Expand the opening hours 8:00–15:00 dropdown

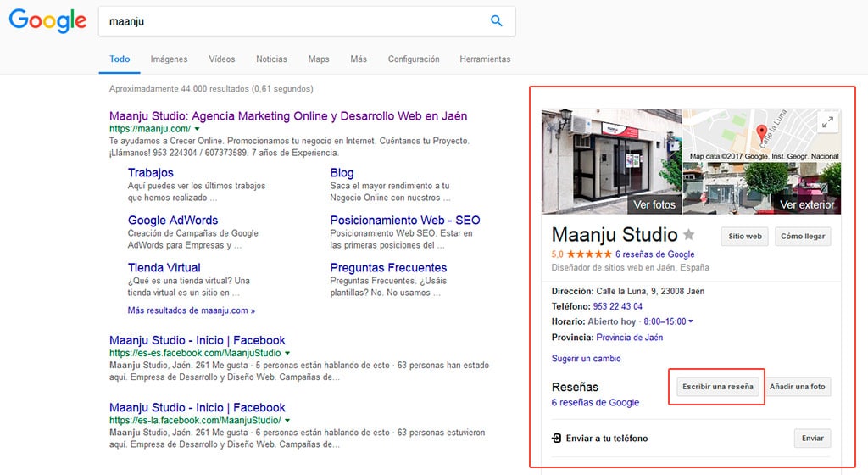click(x=690, y=321)
